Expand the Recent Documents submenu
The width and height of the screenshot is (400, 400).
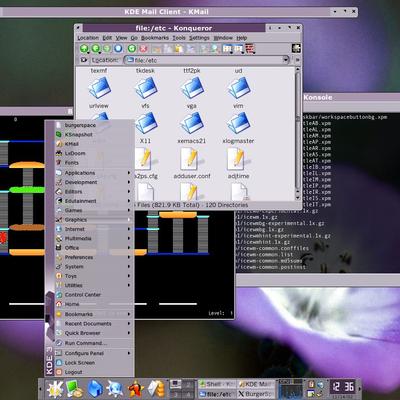tap(93, 324)
